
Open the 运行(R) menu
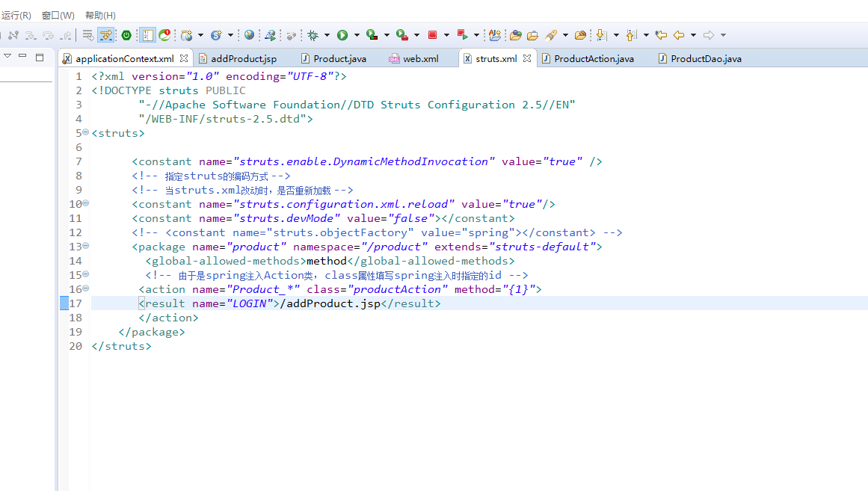16,15
